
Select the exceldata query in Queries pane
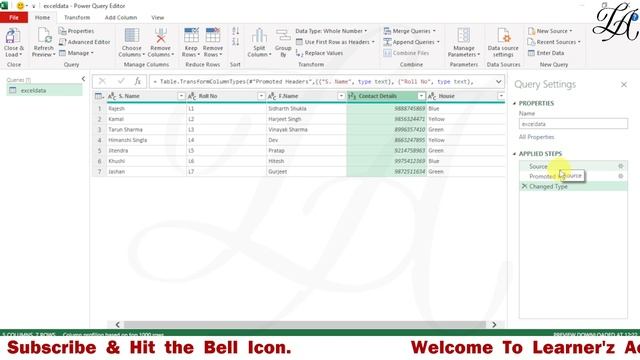[44, 90]
